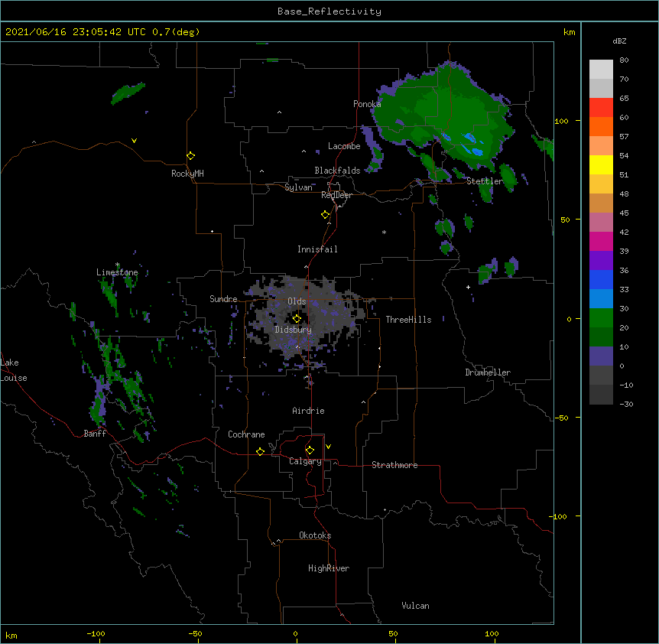659x644 pixels.
Task: Select the asterisk marker above Limestone label
Action: pos(118,265)
